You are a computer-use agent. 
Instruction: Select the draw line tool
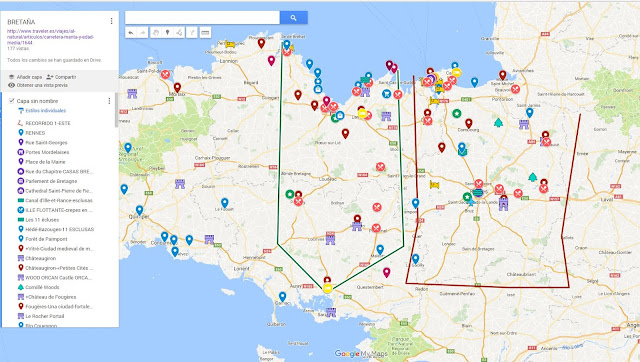[179, 33]
